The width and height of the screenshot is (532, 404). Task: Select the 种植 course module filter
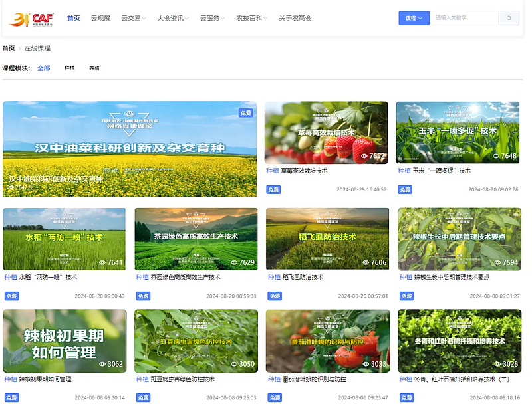coord(70,68)
